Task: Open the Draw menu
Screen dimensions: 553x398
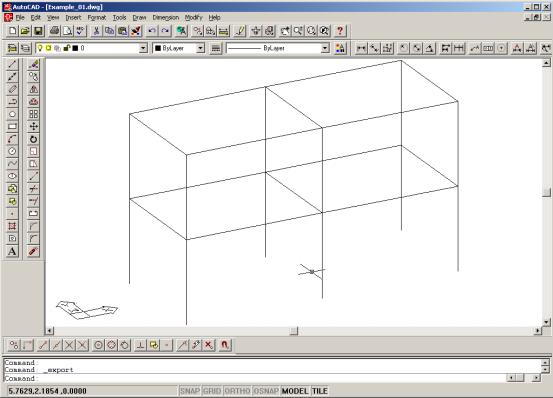Action: point(139,17)
